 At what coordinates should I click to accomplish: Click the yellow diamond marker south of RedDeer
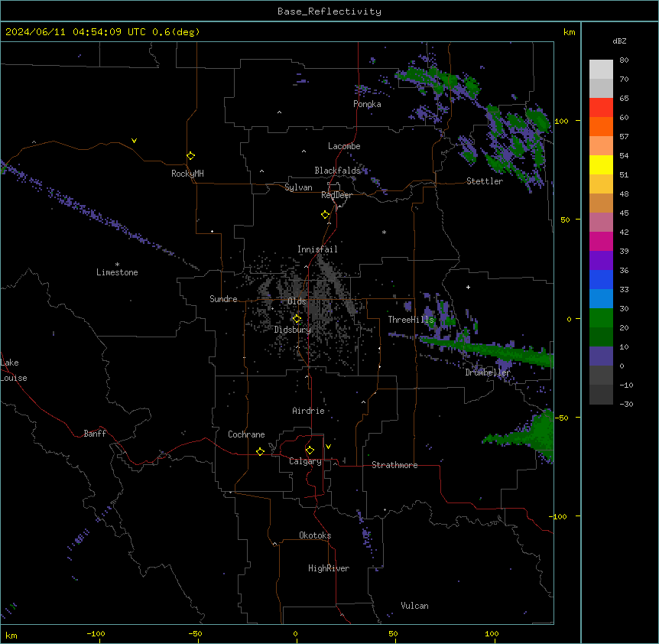pyautogui.click(x=326, y=215)
